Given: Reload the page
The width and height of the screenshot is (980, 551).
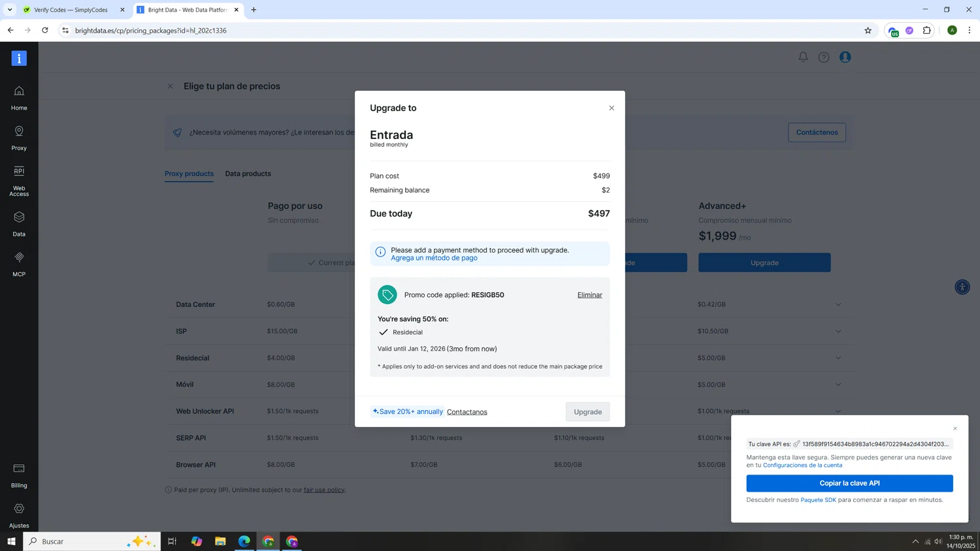Looking at the screenshot, I should (x=45, y=30).
